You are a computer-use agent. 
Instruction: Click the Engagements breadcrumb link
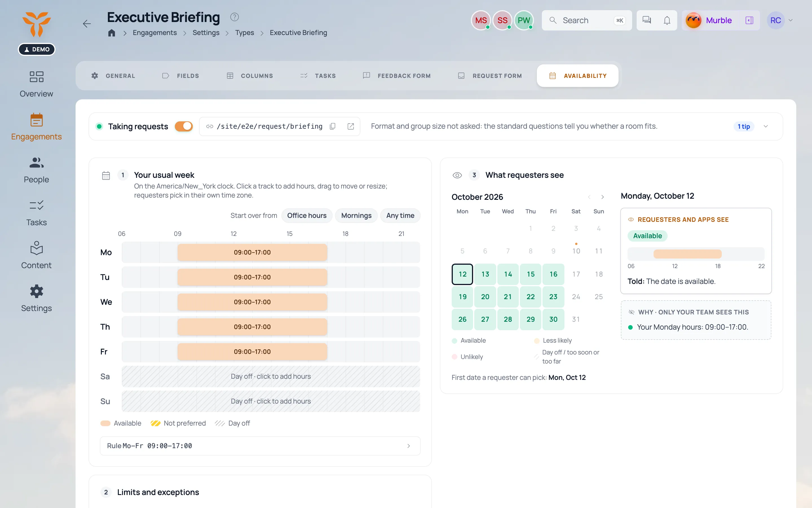[155, 32]
